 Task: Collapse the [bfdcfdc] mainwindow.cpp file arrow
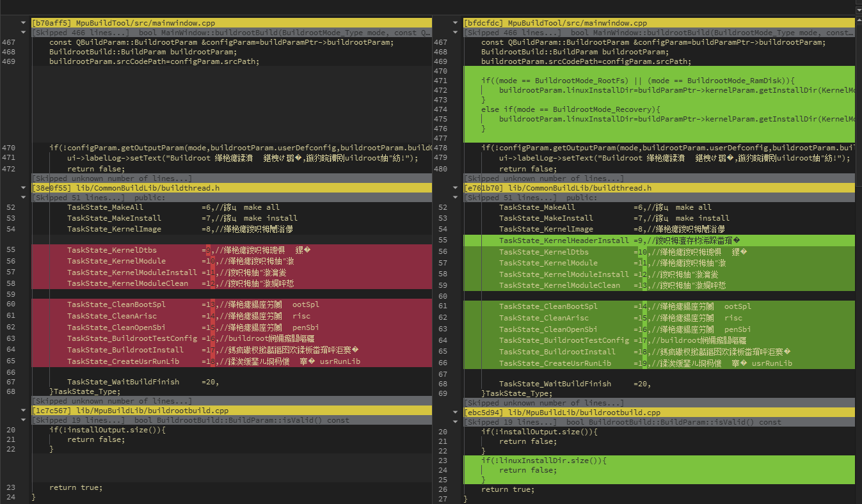456,23
